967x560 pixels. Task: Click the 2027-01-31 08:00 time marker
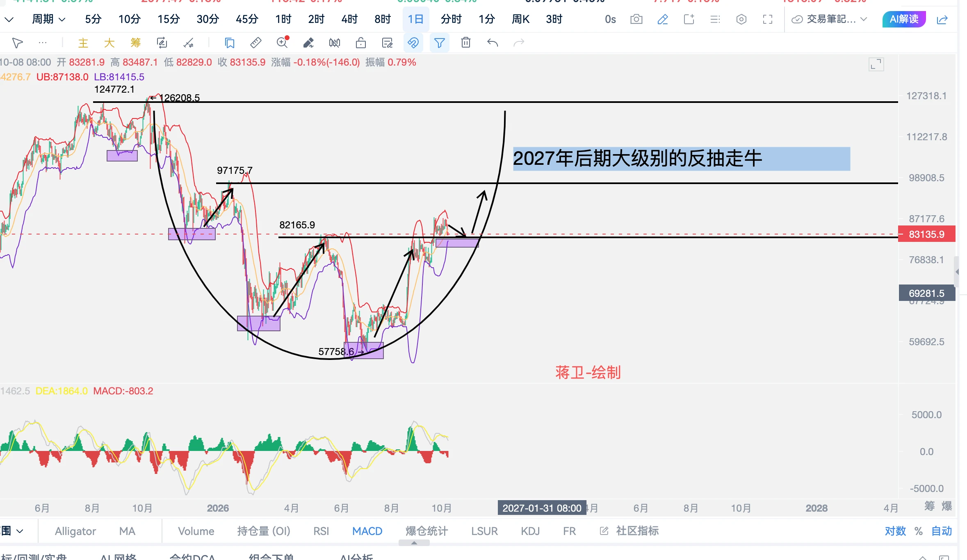click(542, 508)
